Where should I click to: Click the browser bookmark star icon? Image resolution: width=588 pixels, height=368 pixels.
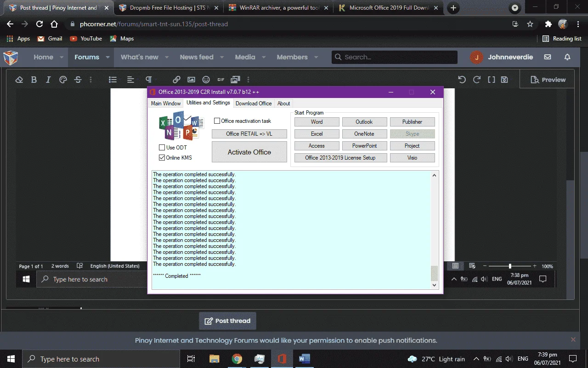tap(530, 24)
